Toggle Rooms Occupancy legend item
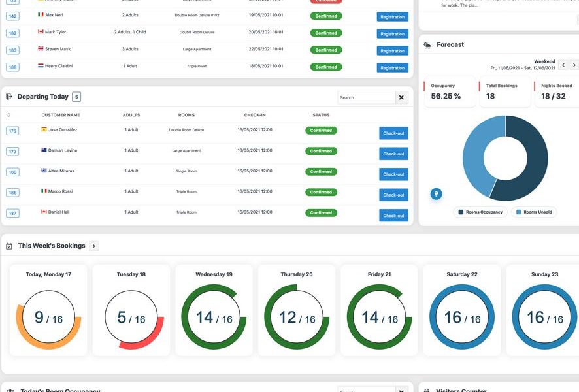The height and width of the screenshot is (392, 579). 480,212
